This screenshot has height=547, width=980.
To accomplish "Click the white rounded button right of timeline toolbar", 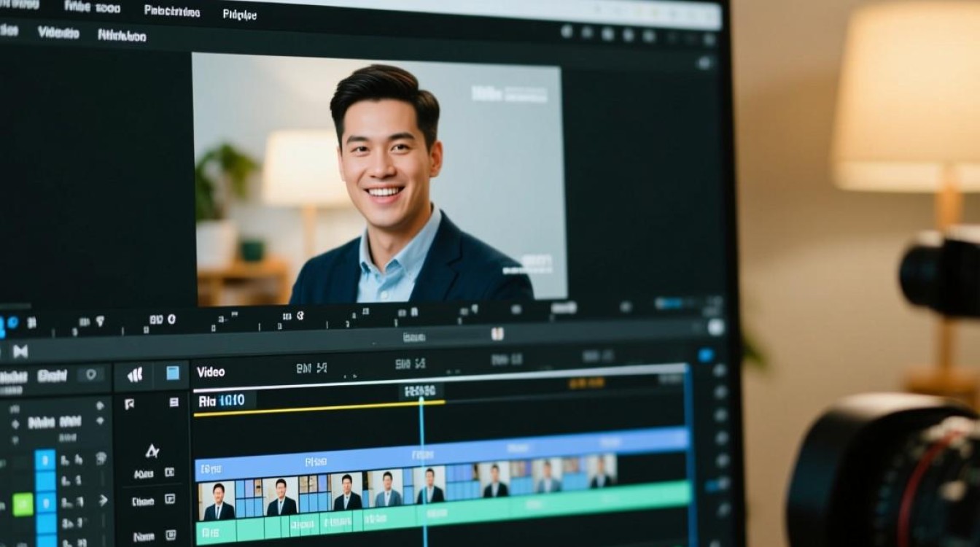I will [x=716, y=327].
